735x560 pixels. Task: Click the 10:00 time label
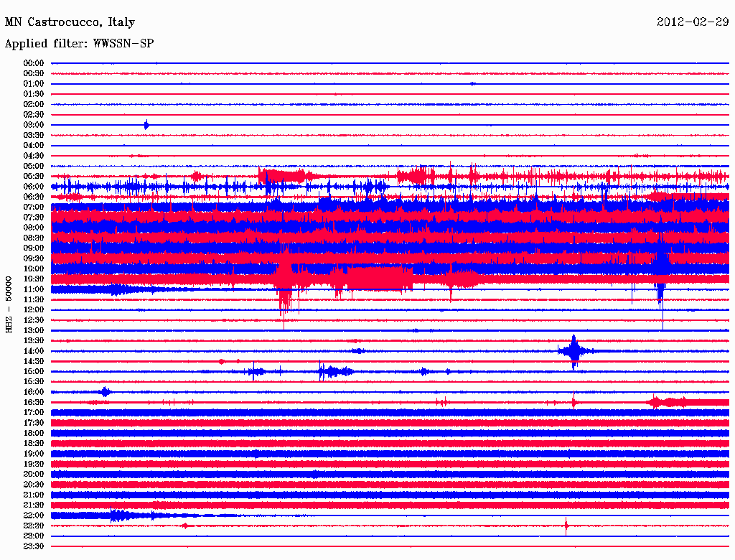34,269
